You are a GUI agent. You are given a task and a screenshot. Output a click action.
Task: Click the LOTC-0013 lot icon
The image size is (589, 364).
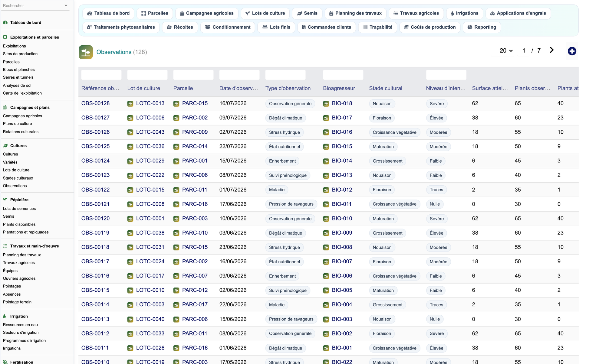click(x=130, y=104)
